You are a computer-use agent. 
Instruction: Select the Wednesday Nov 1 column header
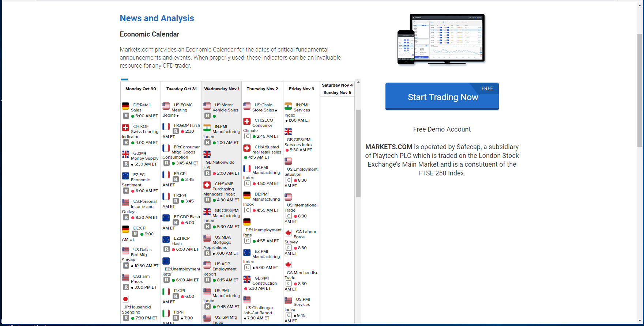click(222, 89)
